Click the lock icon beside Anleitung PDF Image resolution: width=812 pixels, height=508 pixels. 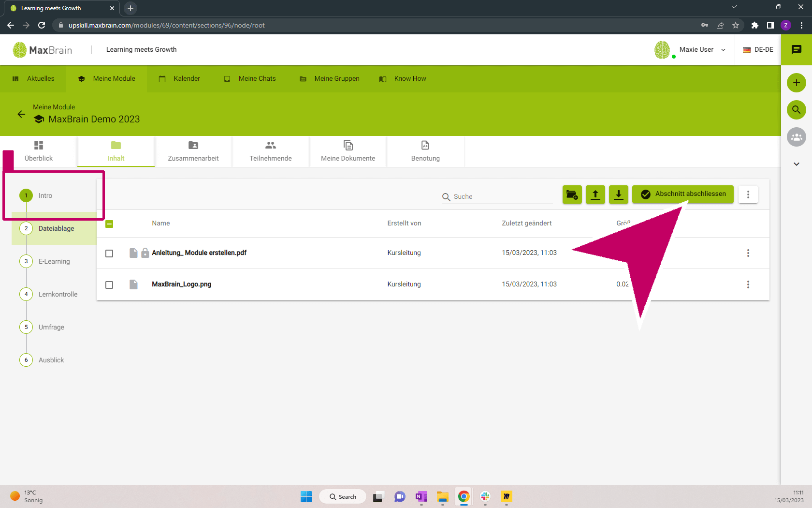tap(145, 253)
